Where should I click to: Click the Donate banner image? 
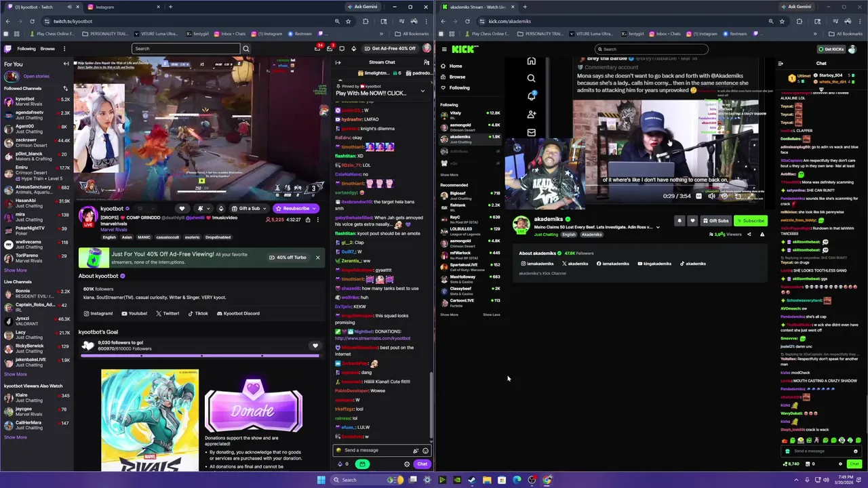pyautogui.click(x=253, y=407)
